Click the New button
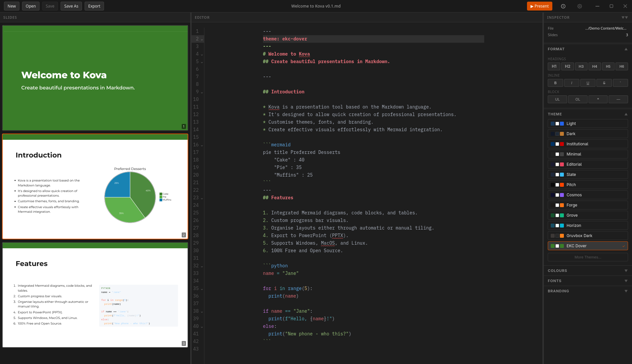The height and width of the screenshot is (364, 632). 12,6
